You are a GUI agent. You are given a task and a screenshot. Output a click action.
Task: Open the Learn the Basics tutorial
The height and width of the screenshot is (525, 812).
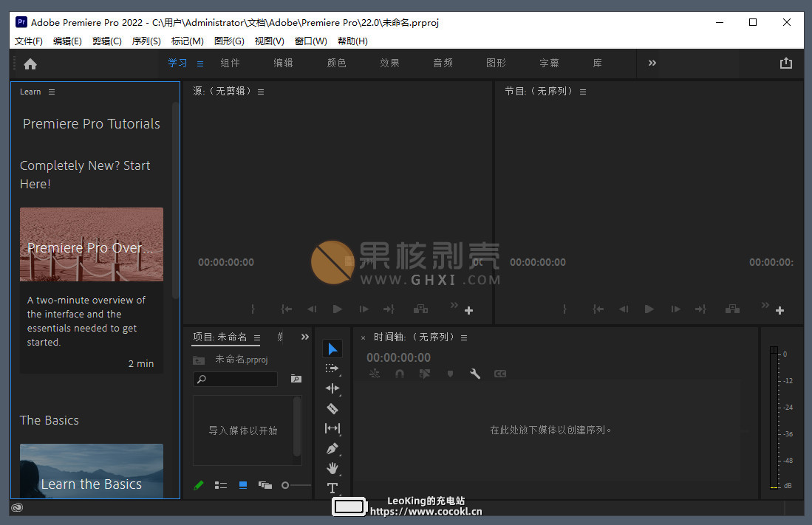pos(91,471)
